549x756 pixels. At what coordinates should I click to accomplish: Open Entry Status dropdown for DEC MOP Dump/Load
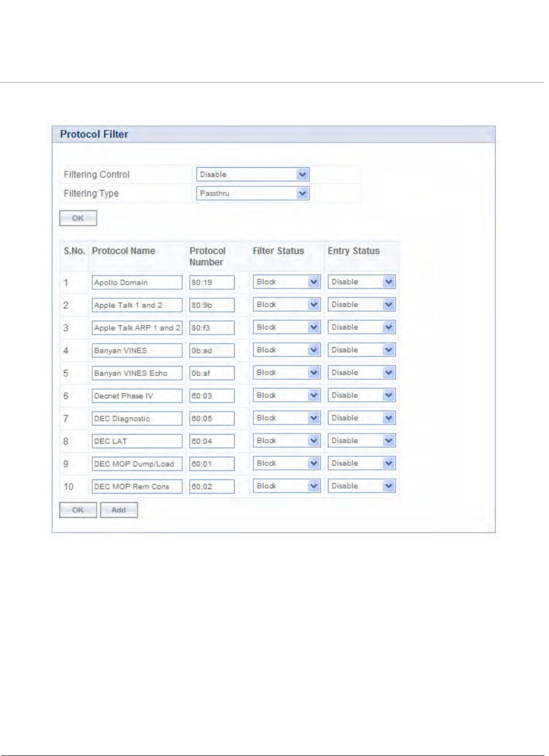(362, 463)
